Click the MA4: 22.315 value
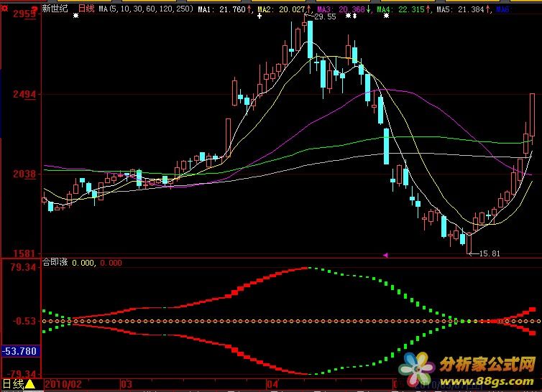The width and height of the screenshot is (542, 392). pos(400,9)
